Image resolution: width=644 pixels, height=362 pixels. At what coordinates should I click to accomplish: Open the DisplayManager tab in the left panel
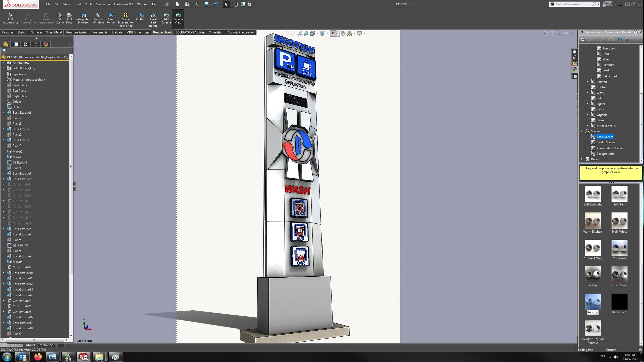coord(45,44)
